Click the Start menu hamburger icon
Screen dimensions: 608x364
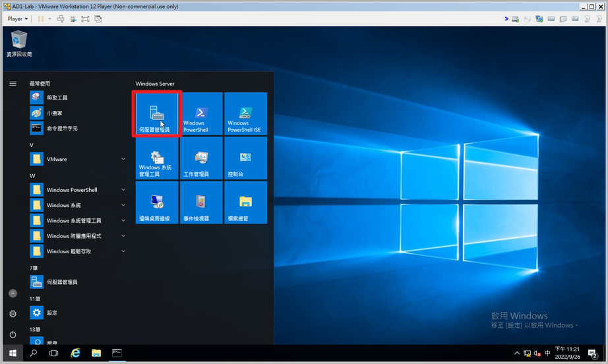click(13, 83)
